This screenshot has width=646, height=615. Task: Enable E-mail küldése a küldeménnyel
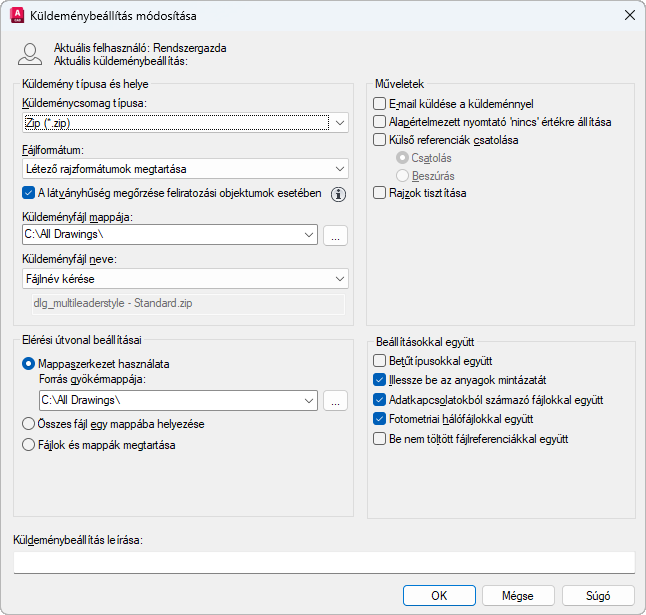coord(379,103)
